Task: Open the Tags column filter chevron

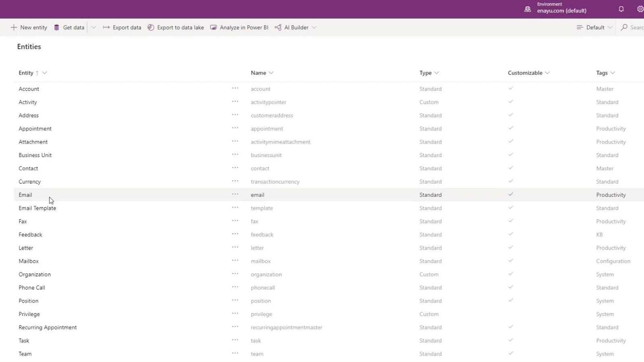Action: point(612,73)
